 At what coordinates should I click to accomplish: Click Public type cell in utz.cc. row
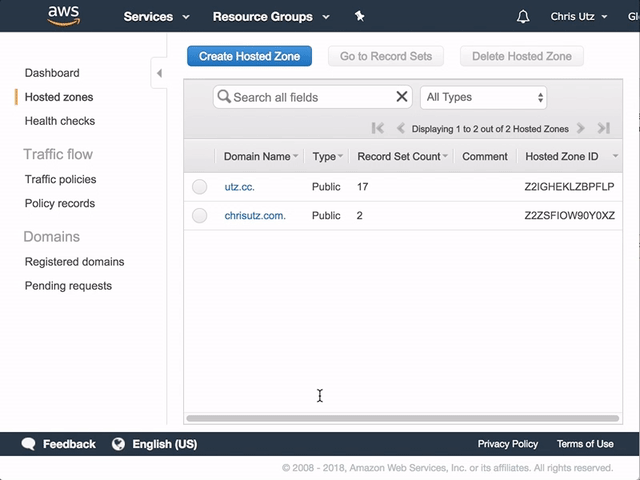pos(326,187)
